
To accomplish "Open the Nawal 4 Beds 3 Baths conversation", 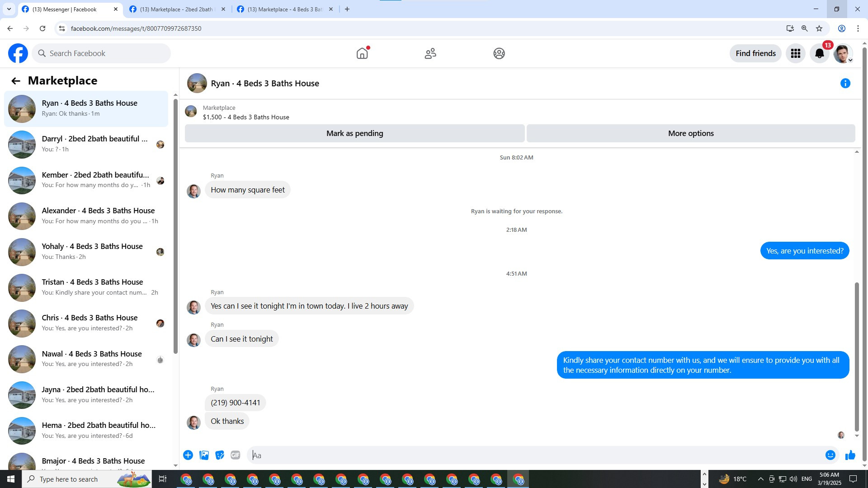I will [x=86, y=359].
